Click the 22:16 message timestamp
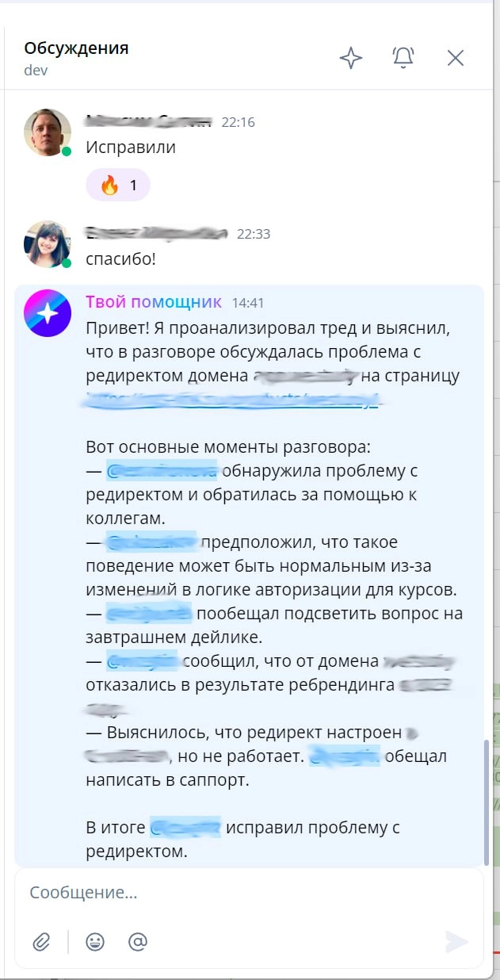500x980 pixels. [238, 122]
